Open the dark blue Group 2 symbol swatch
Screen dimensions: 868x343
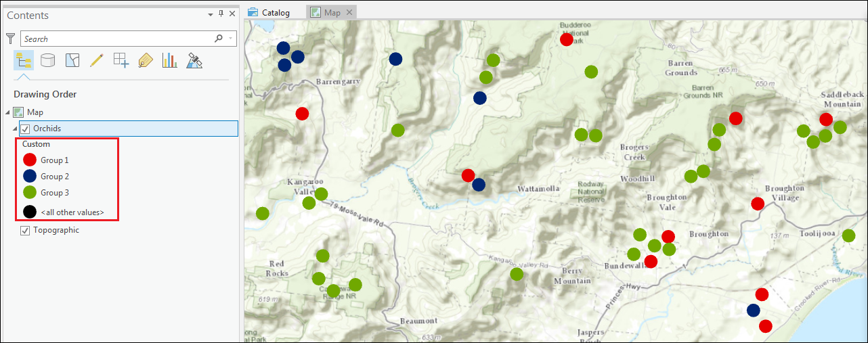coord(30,177)
